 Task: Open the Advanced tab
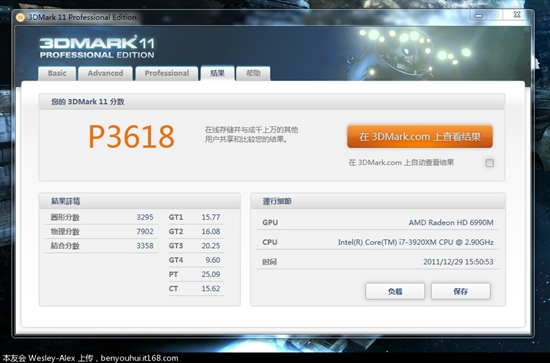point(105,73)
